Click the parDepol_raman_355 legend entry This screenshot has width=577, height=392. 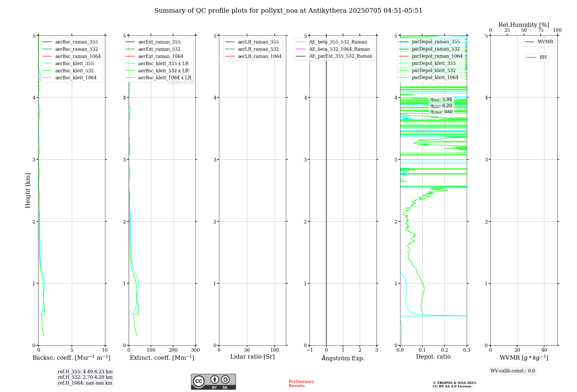[430, 42]
